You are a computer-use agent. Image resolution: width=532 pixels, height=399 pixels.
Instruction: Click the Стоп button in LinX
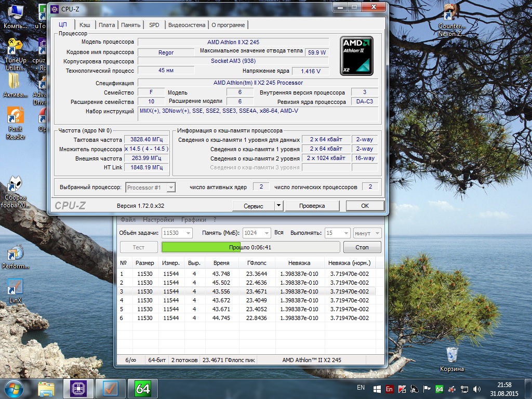[362, 247]
